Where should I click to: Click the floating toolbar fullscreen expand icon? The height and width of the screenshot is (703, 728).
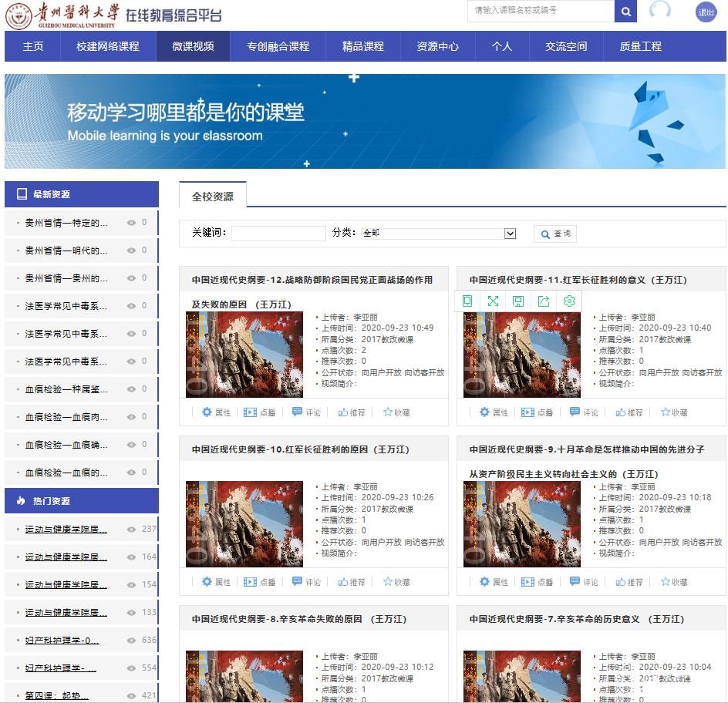tap(493, 301)
